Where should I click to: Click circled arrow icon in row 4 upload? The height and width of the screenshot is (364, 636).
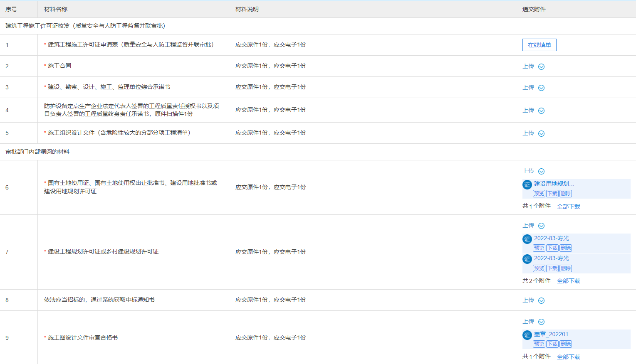[541, 111]
